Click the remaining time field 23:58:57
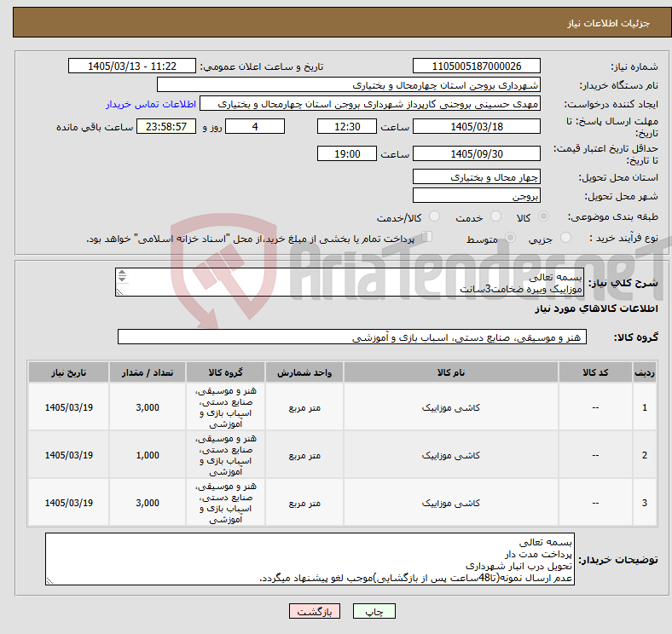Image resolution: width=672 pixels, height=634 pixels. click(x=166, y=127)
